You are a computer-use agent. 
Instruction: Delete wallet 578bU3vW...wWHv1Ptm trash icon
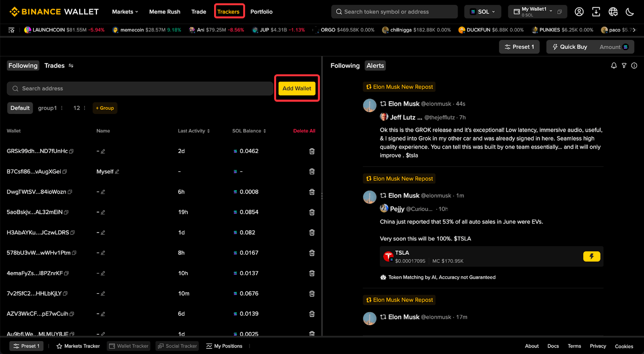click(x=312, y=253)
